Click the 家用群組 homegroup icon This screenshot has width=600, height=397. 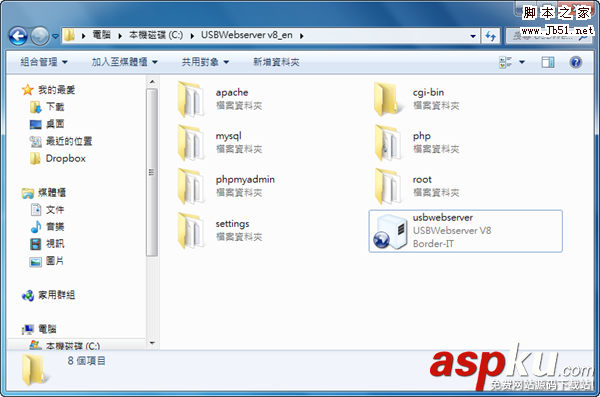point(28,296)
